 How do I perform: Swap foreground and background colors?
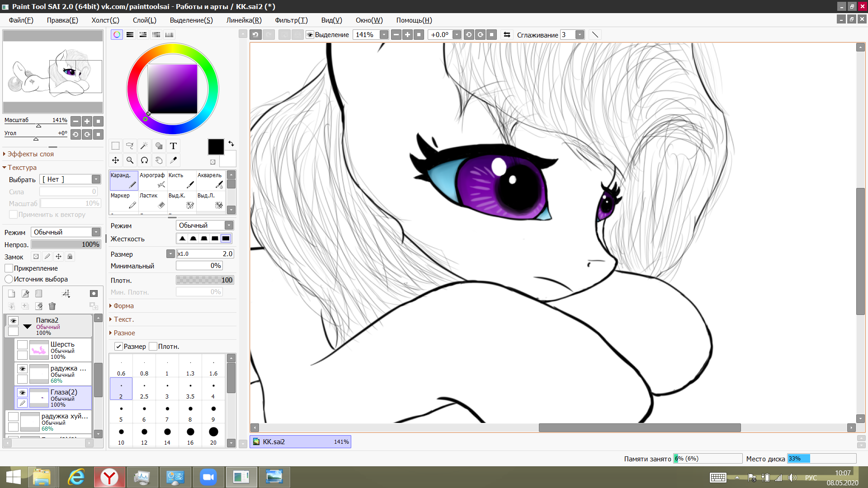point(231,144)
